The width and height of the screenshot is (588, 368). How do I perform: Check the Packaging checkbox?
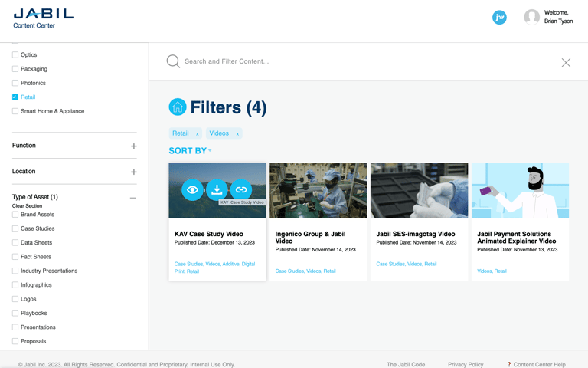tap(15, 69)
